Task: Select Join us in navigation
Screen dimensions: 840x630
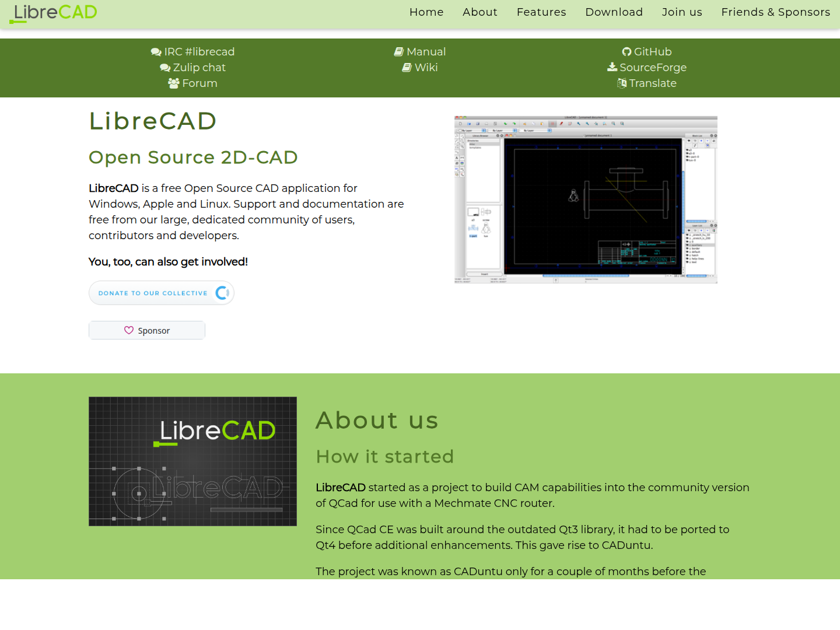Action: pyautogui.click(x=682, y=12)
